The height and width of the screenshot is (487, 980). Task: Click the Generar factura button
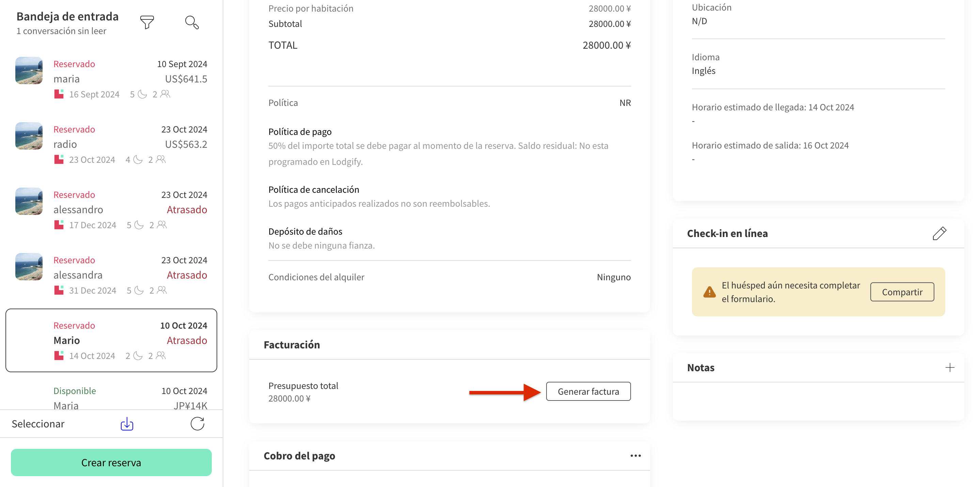click(x=588, y=391)
